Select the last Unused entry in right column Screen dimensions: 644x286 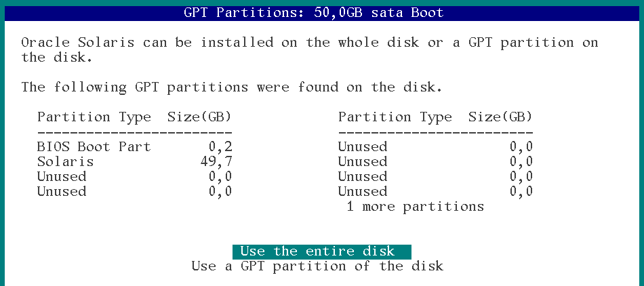pyautogui.click(x=363, y=191)
